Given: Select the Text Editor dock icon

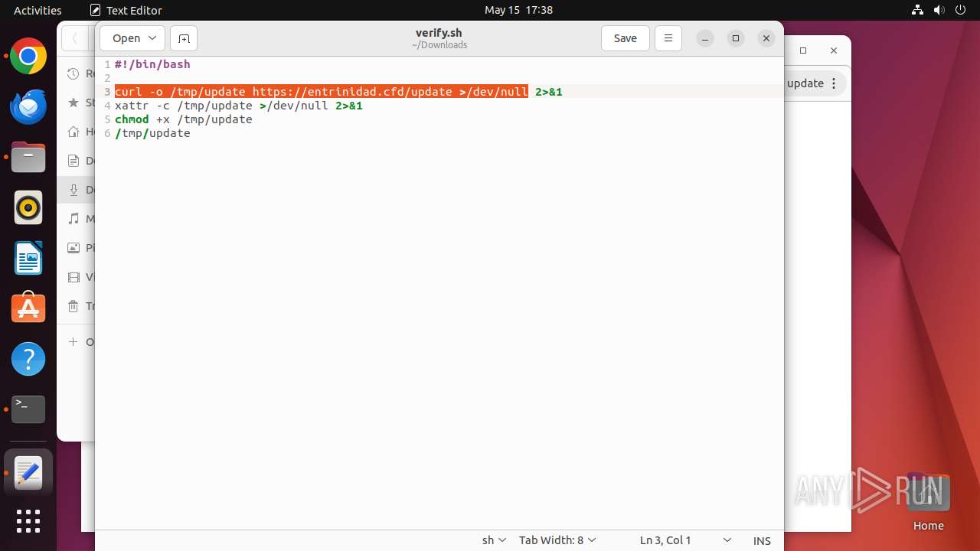Looking at the screenshot, I should click(x=28, y=474).
